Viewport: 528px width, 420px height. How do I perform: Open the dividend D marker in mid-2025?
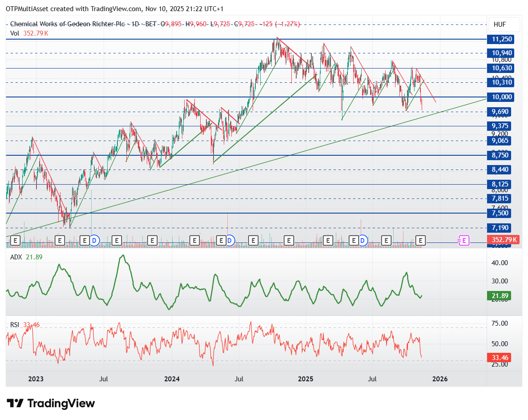[363, 241]
